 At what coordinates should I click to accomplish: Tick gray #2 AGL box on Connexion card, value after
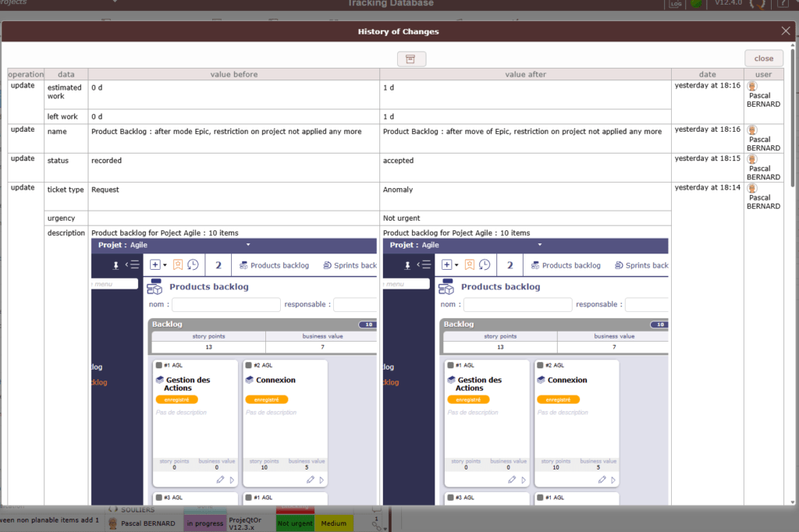[540, 365]
